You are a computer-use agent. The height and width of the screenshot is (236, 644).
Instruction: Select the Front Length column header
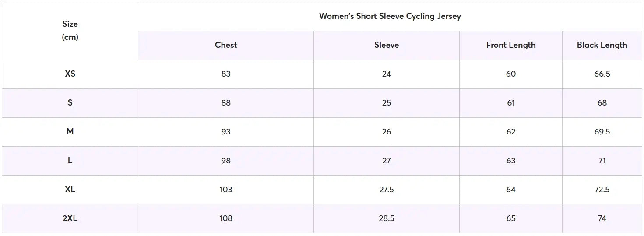(x=511, y=45)
